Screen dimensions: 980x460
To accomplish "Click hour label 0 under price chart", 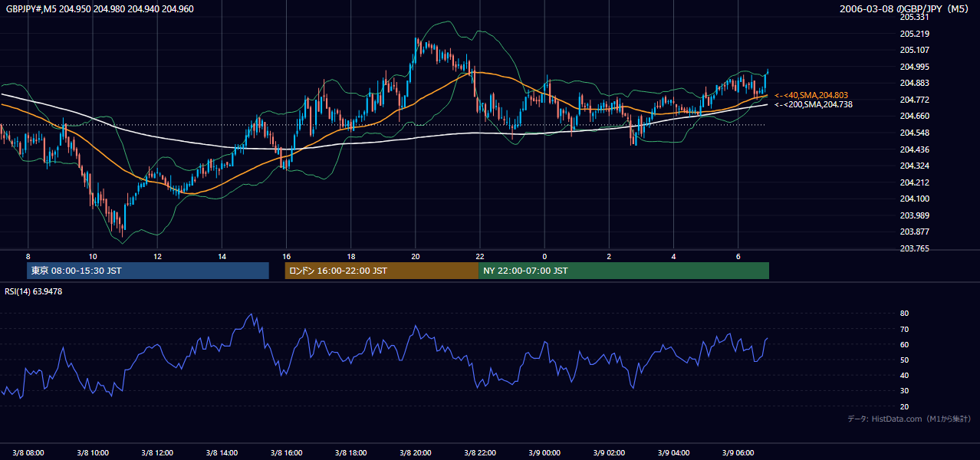I will point(544,256).
